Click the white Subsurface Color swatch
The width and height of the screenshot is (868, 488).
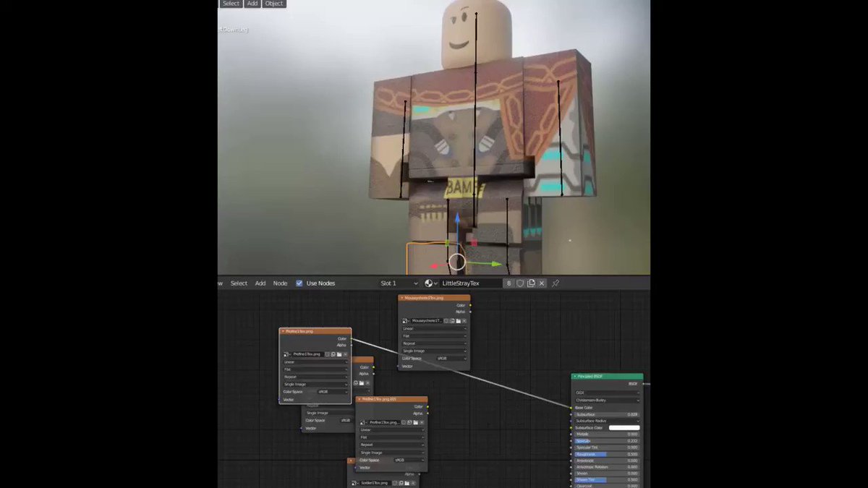coord(624,428)
